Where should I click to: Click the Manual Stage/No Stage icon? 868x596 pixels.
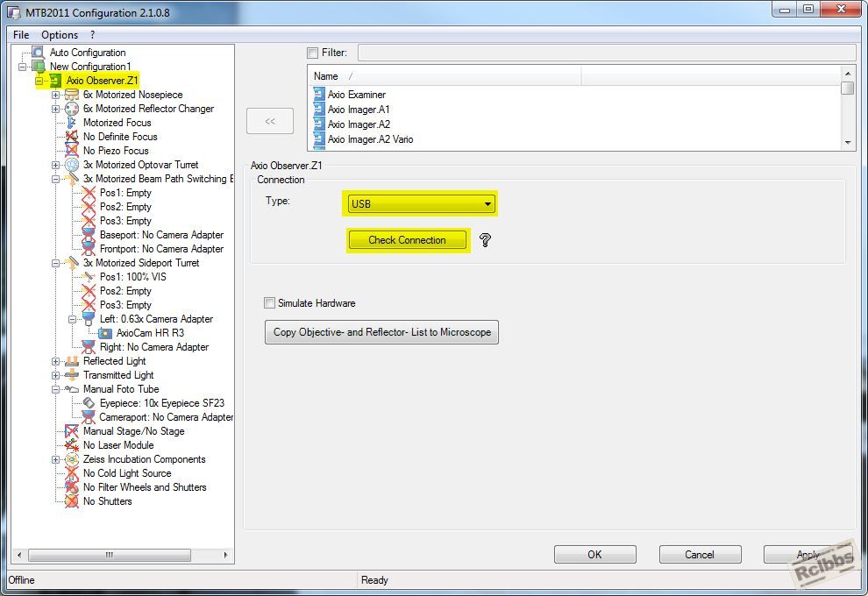point(71,431)
